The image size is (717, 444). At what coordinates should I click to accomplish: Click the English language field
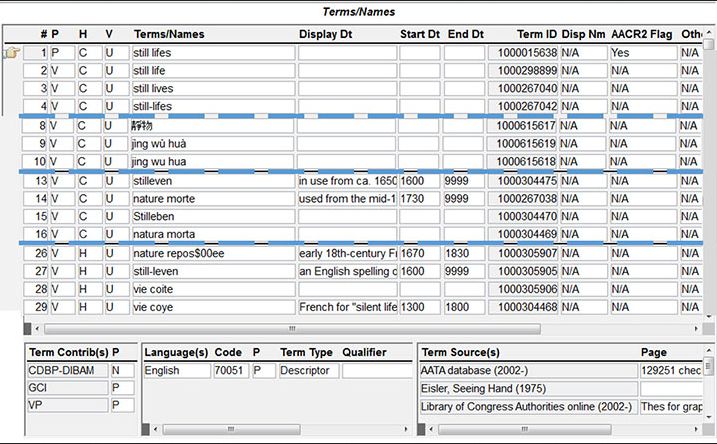click(x=177, y=370)
